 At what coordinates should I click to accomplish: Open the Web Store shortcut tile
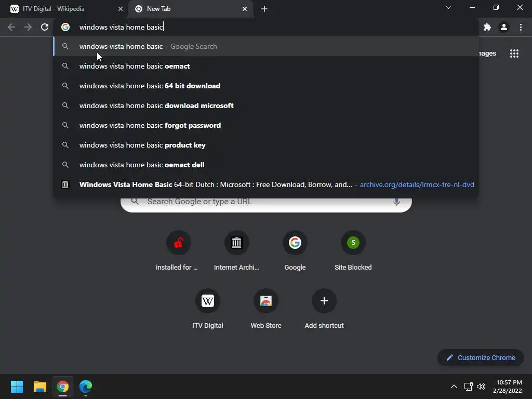point(265,309)
